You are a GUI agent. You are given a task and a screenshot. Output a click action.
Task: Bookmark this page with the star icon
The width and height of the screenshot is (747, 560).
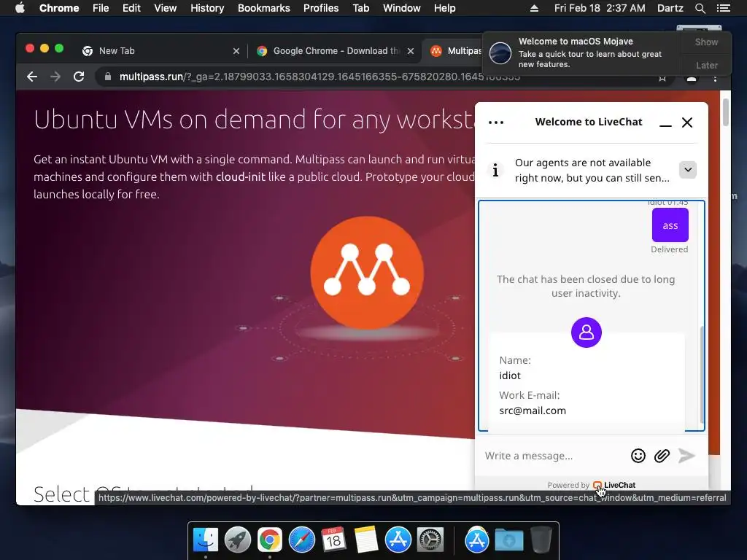(662, 78)
